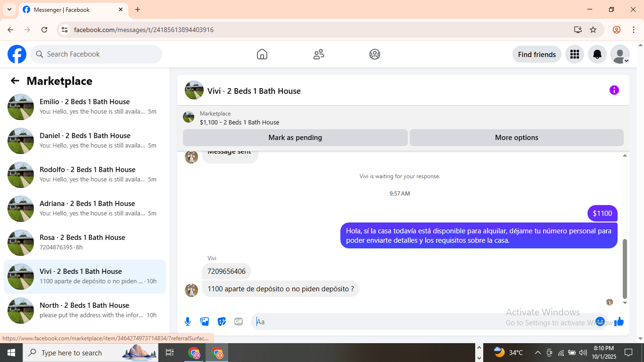Open the first Chrome taskbar icon
This screenshot has height=362, width=644.
pyautogui.click(x=194, y=353)
